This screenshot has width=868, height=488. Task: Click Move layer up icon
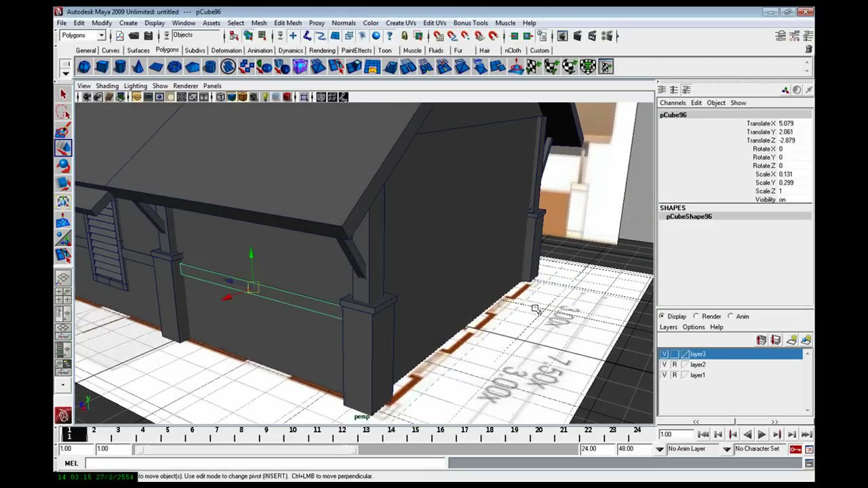(762, 340)
